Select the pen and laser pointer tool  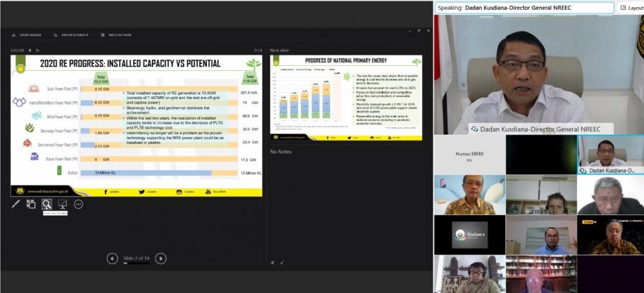15,204
